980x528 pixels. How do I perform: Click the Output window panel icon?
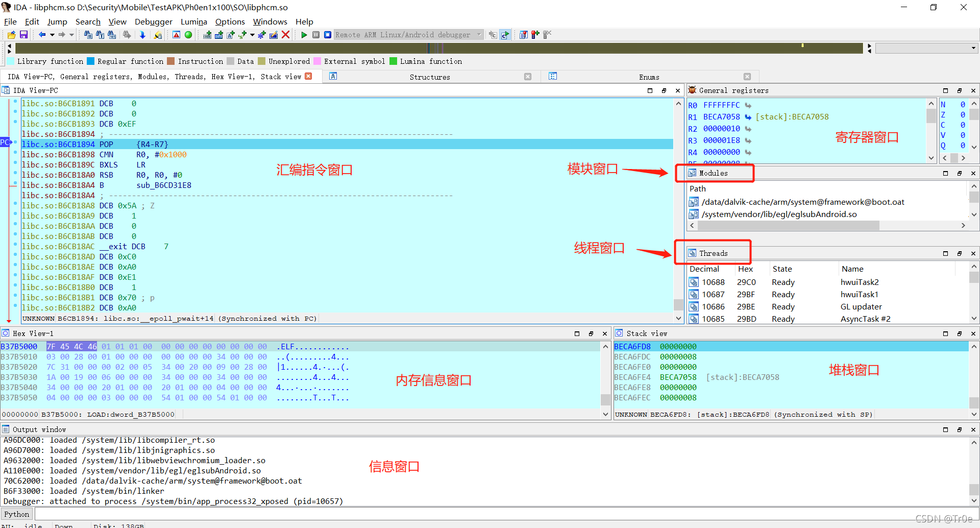[6, 429]
